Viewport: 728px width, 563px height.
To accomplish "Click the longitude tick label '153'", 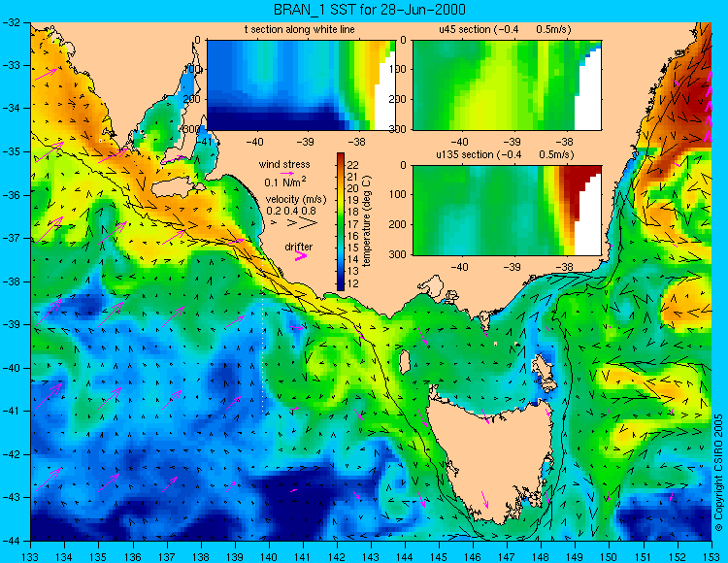I will (x=711, y=557).
